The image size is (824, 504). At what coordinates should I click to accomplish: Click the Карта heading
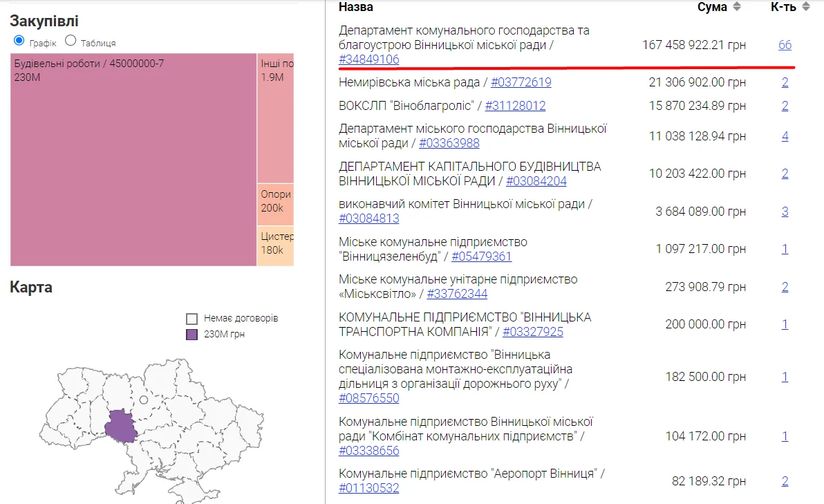(31, 288)
